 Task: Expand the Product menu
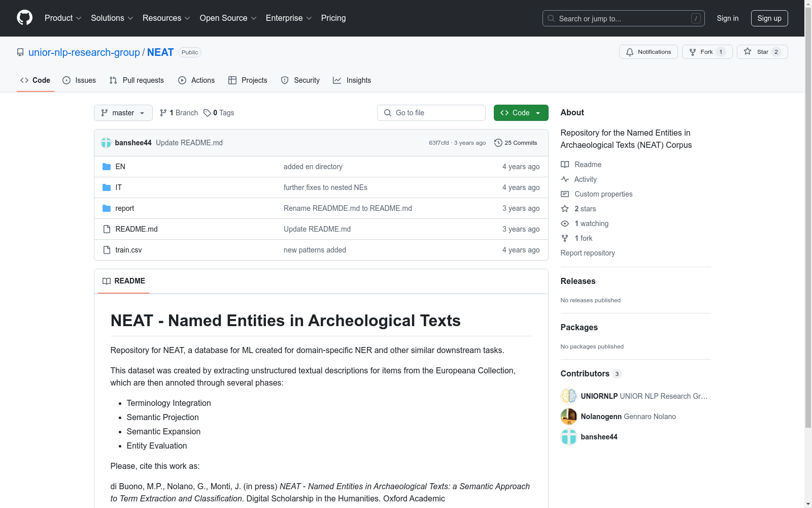[x=63, y=18]
